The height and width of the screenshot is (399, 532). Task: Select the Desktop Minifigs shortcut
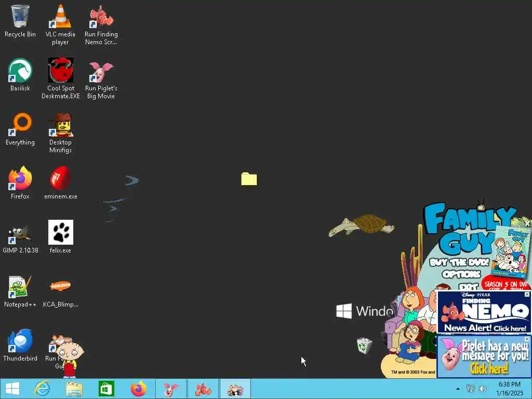60,132
